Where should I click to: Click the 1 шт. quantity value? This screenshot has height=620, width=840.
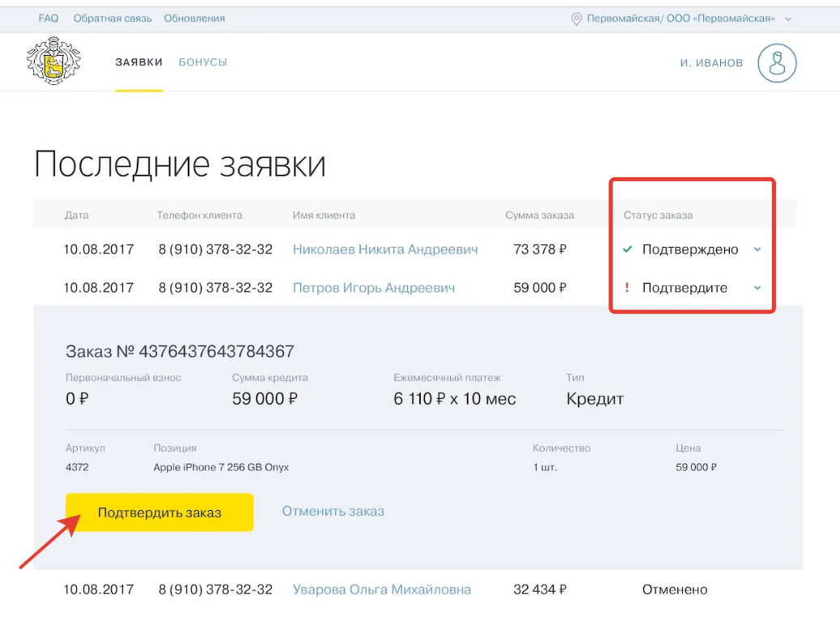(x=545, y=467)
